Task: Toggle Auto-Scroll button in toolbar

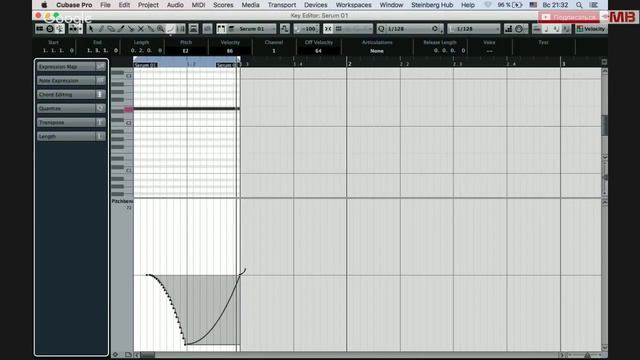Action: coord(75,29)
